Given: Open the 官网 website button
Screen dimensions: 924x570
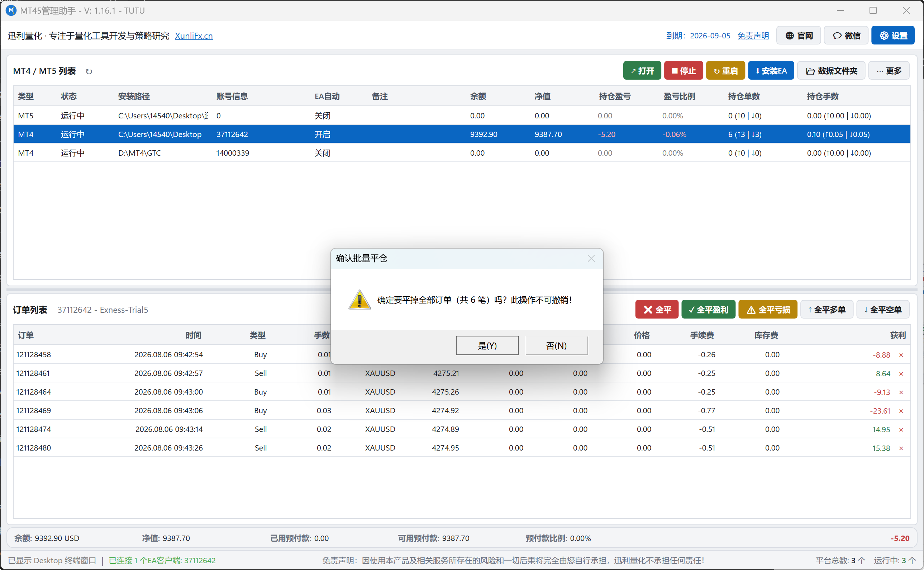Looking at the screenshot, I should [799, 36].
